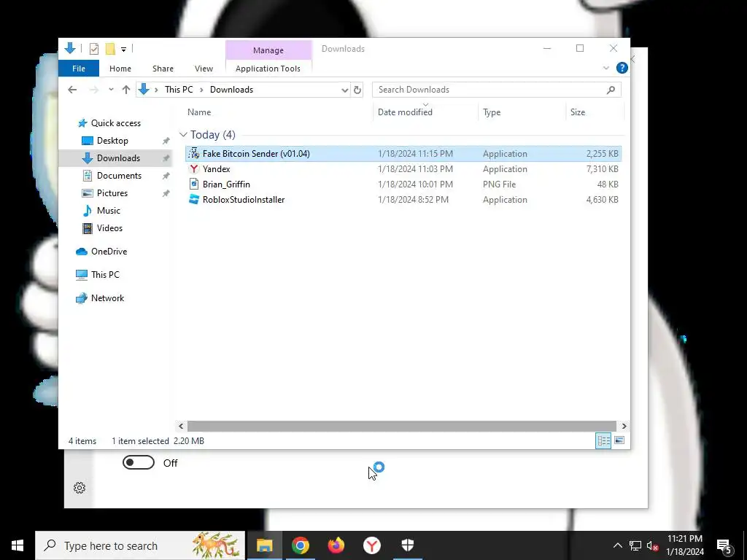Click Downloads in the address bar path
Viewport: 747px width, 560px height.
point(231,90)
